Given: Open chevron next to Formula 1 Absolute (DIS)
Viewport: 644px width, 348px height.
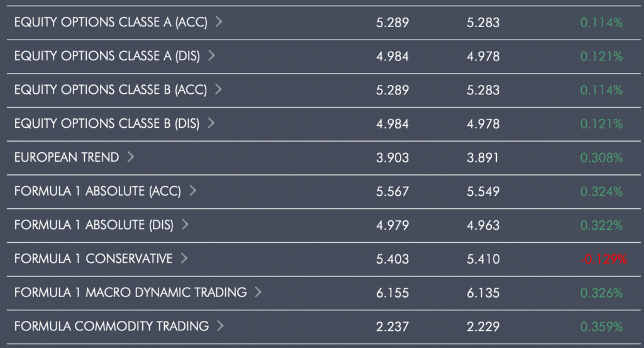Looking at the screenshot, I should click(x=185, y=224).
